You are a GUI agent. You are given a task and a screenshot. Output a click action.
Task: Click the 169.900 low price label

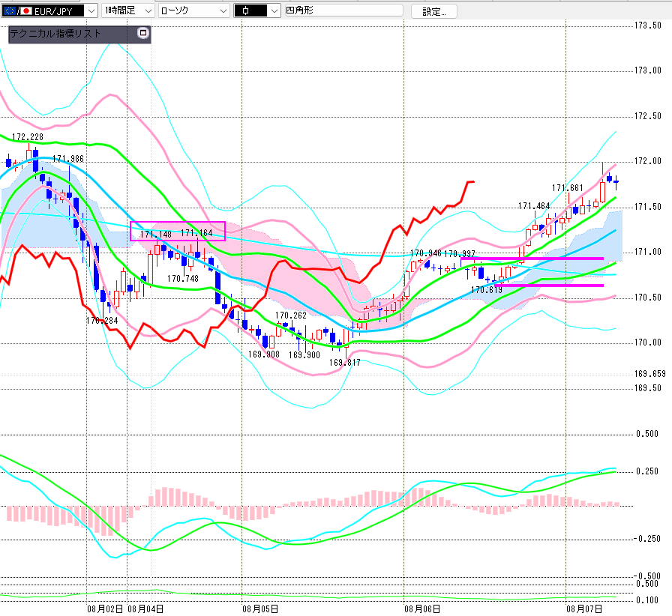[x=304, y=355]
